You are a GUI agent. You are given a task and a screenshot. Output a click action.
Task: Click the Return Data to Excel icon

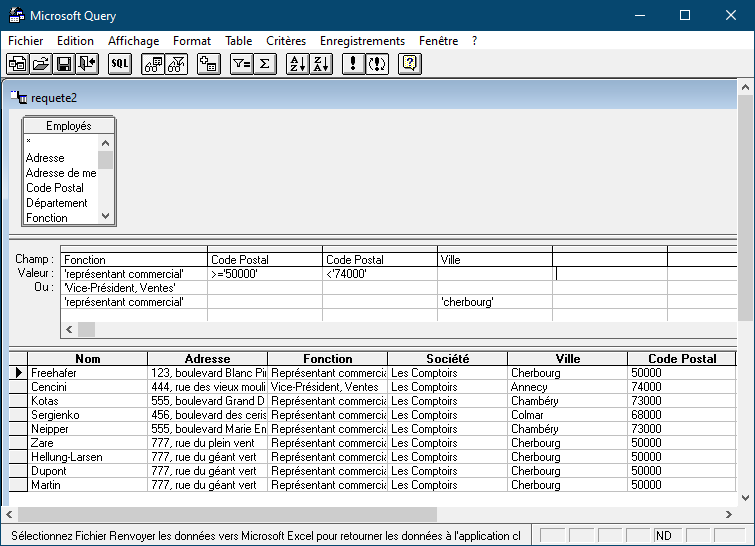coord(87,64)
